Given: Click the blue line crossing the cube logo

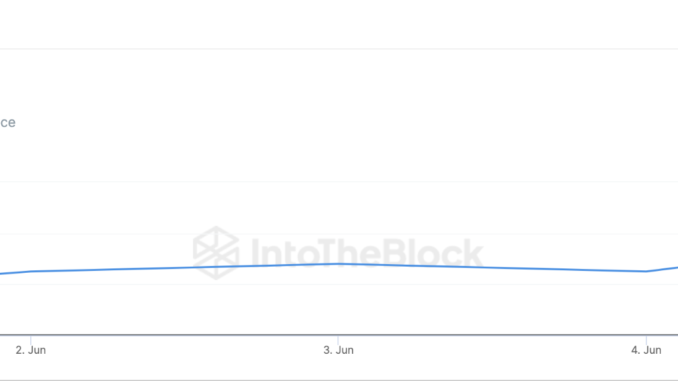Looking at the screenshot, I should click(216, 266).
